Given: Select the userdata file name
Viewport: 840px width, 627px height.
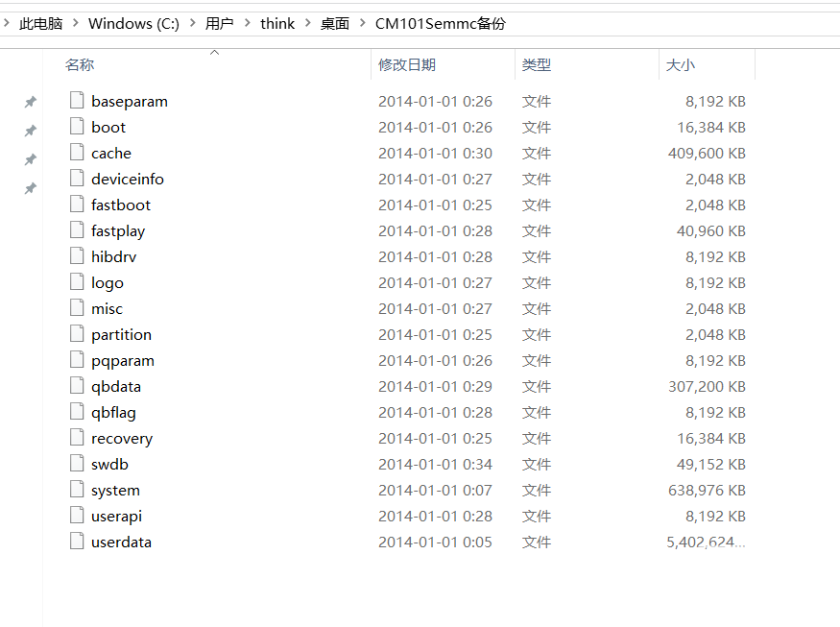Looking at the screenshot, I should (122, 542).
